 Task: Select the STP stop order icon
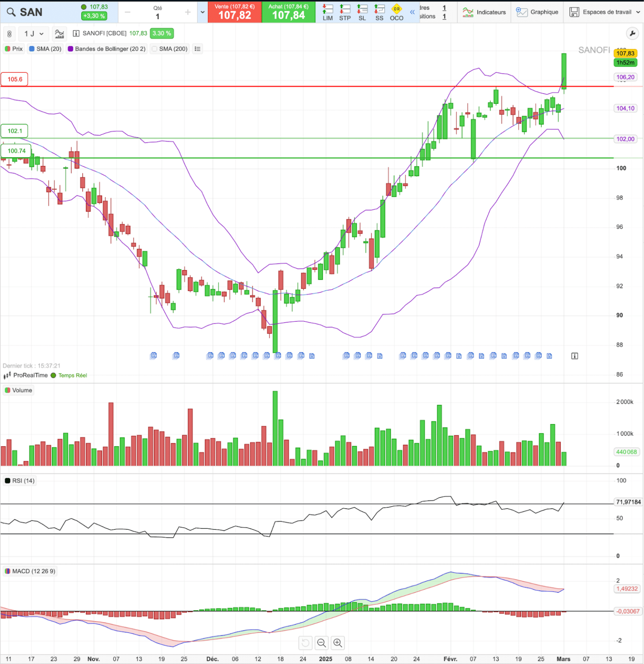[345, 12]
